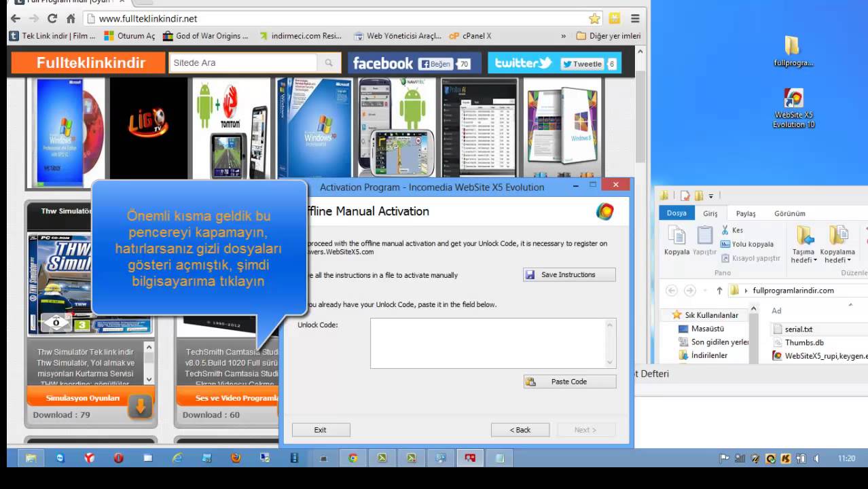
Task: Go to Chrome's home page icon
Action: click(71, 18)
